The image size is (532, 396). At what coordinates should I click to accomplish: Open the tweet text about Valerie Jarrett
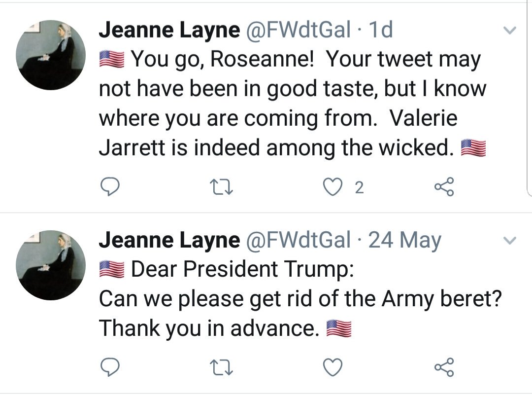pos(293,104)
